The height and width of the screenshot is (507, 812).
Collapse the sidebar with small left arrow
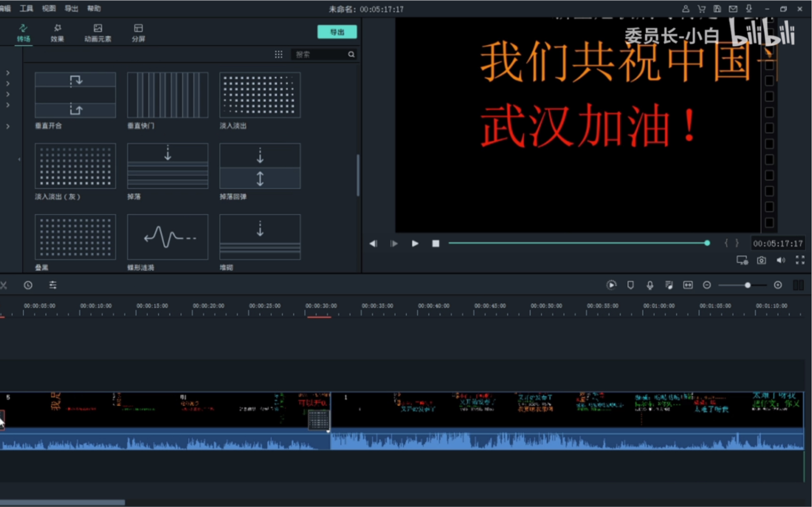tap(19, 159)
